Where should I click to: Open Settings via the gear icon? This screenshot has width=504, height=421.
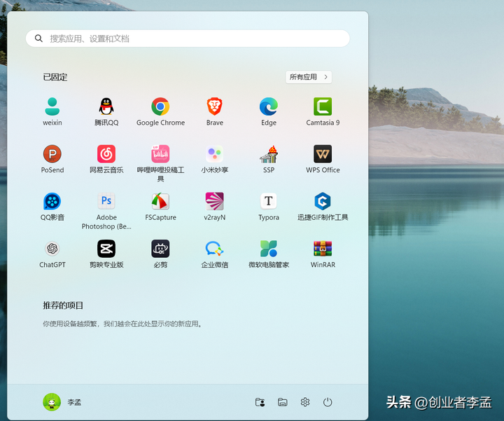[304, 402]
